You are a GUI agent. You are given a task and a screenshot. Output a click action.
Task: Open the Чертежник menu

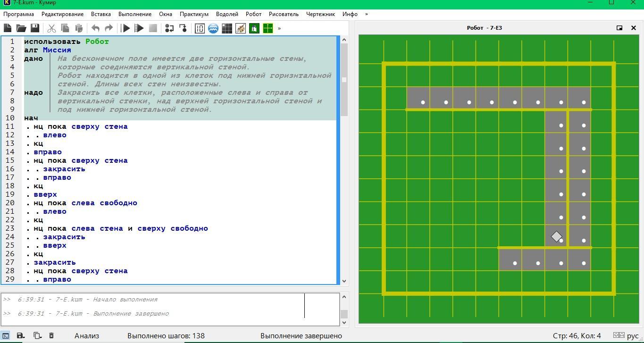pos(320,14)
